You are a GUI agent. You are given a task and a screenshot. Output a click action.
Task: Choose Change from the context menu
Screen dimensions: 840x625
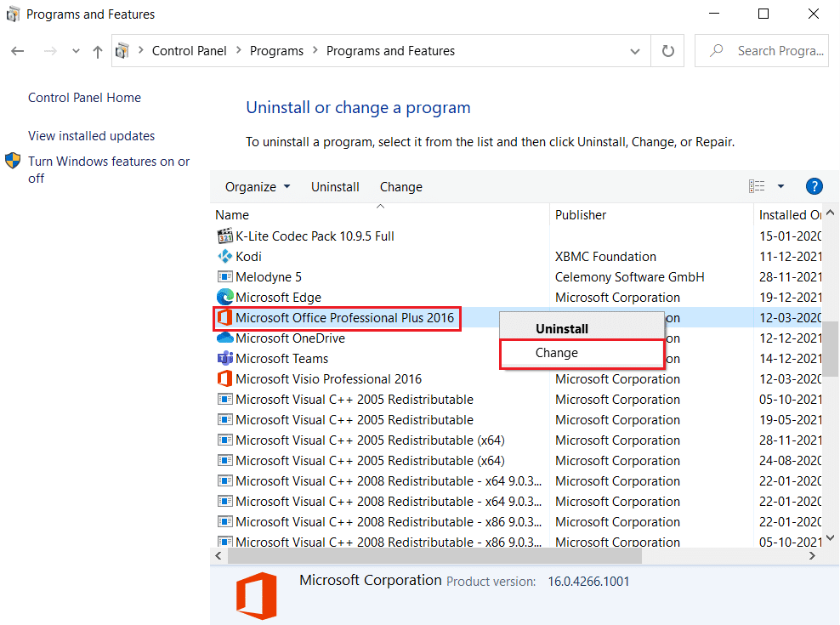tap(557, 353)
